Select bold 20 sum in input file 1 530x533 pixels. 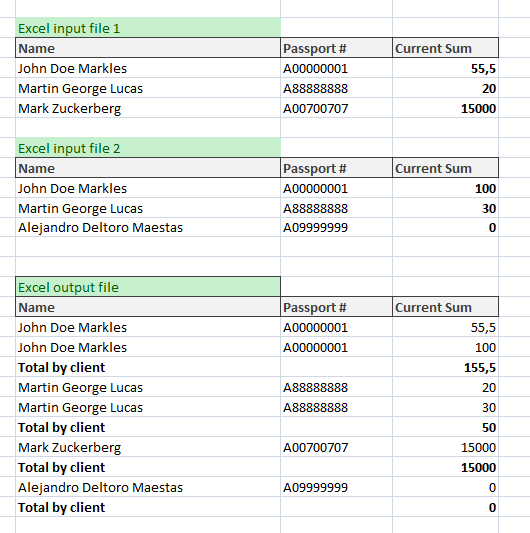[446, 88]
